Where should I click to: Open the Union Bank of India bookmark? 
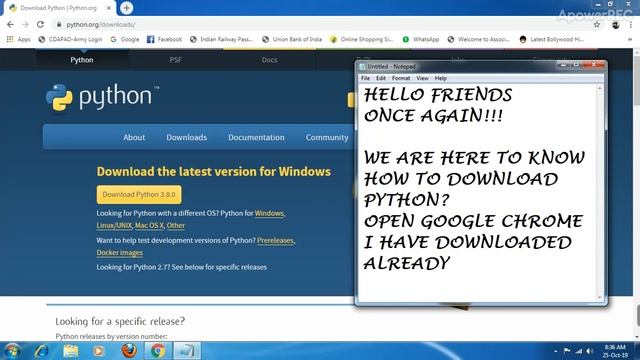pyautogui.click(x=292, y=39)
